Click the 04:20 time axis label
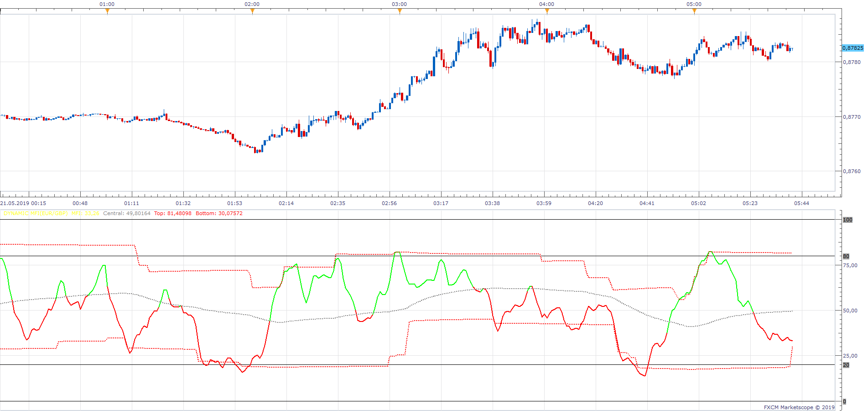 click(x=596, y=203)
